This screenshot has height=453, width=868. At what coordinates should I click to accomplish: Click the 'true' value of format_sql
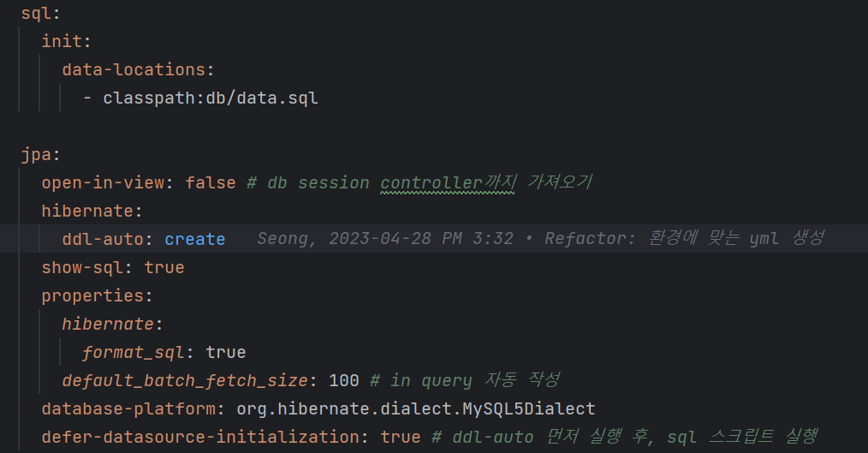coord(225,352)
